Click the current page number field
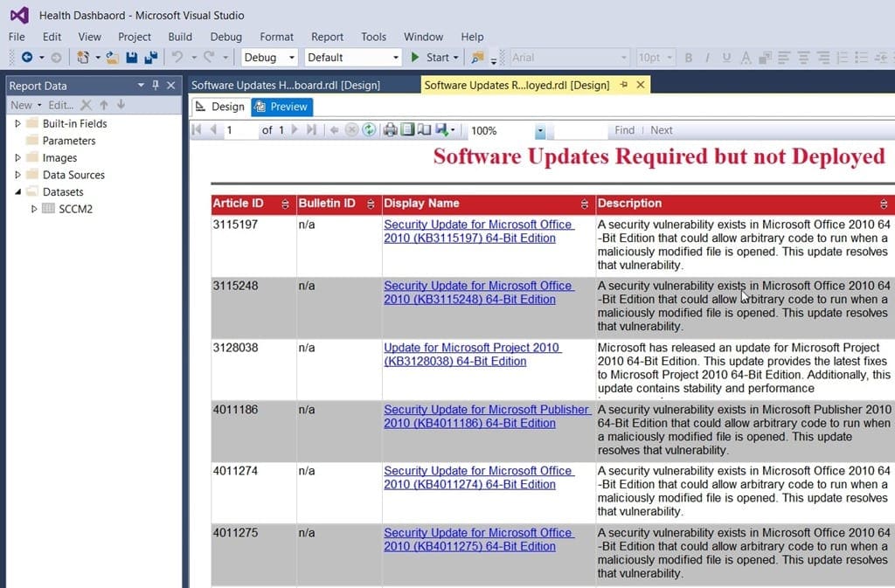 click(x=239, y=130)
